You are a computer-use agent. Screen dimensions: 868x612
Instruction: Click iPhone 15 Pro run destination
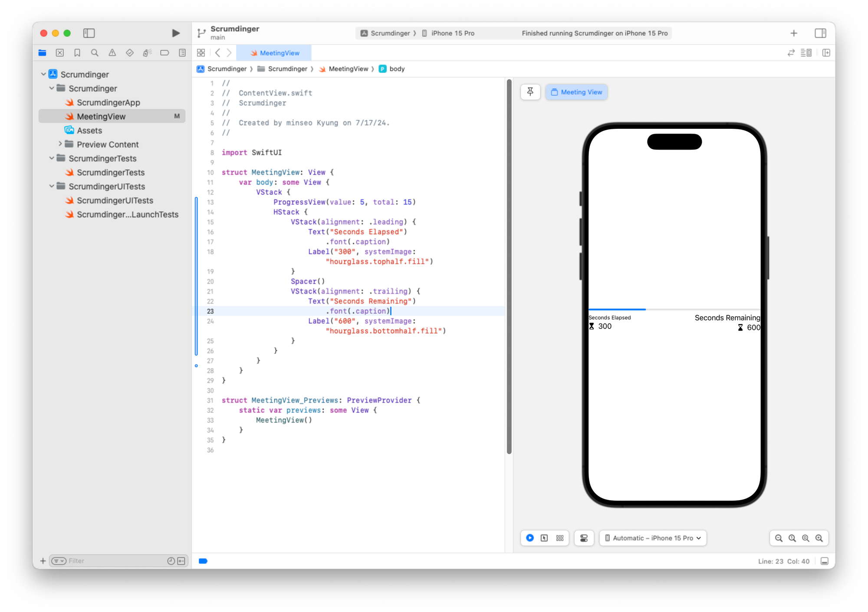pos(452,33)
